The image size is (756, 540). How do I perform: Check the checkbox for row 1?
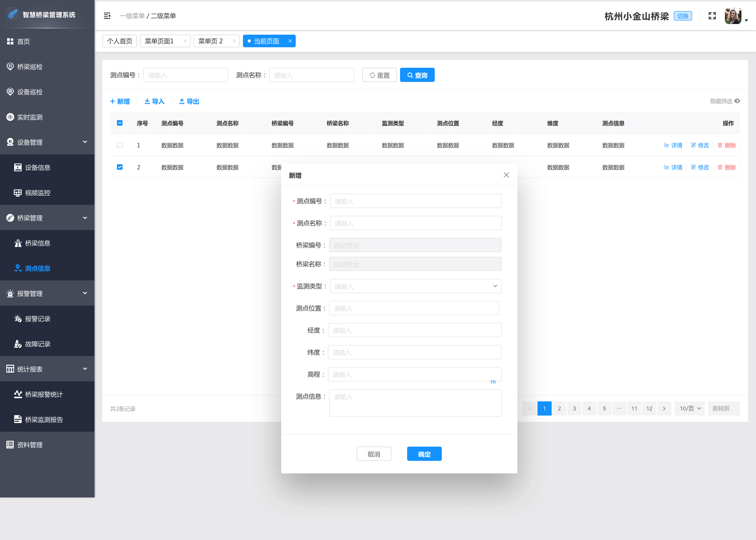pyautogui.click(x=120, y=145)
